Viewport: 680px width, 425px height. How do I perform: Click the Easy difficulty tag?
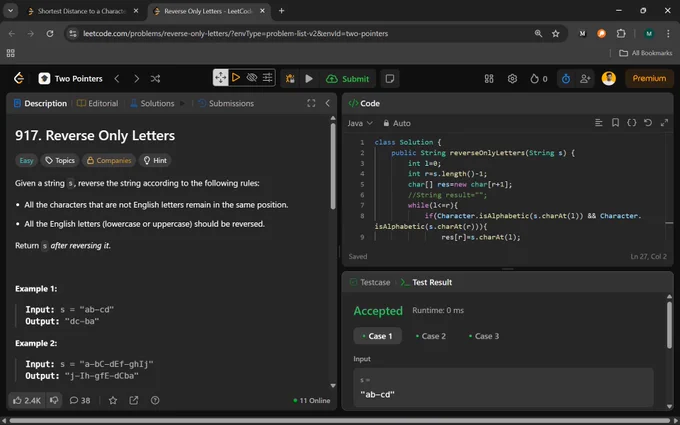pos(26,160)
